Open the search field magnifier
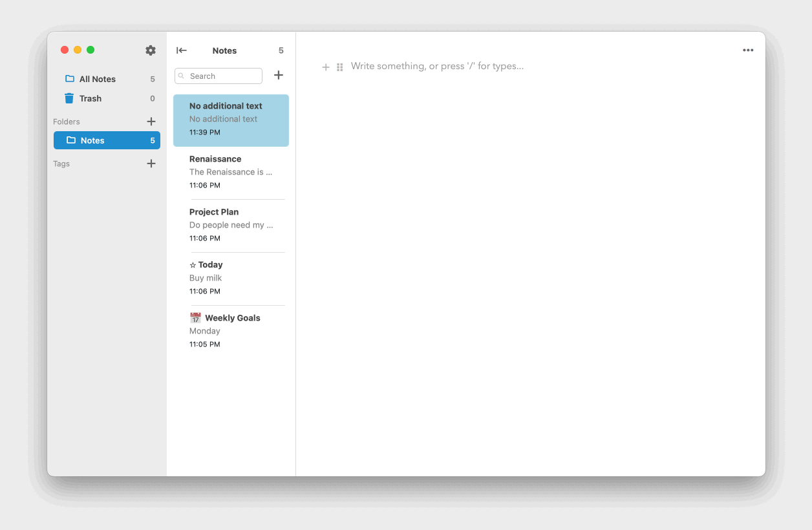 point(182,76)
